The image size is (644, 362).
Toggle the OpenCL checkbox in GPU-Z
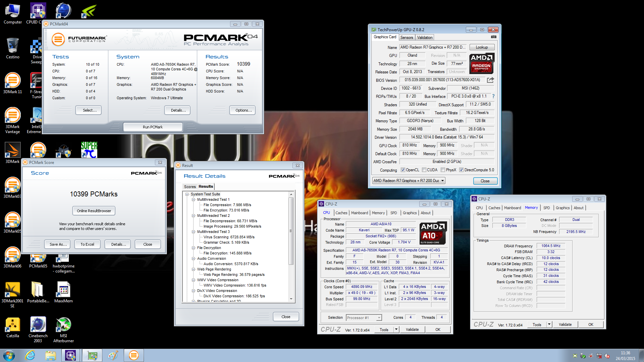403,170
